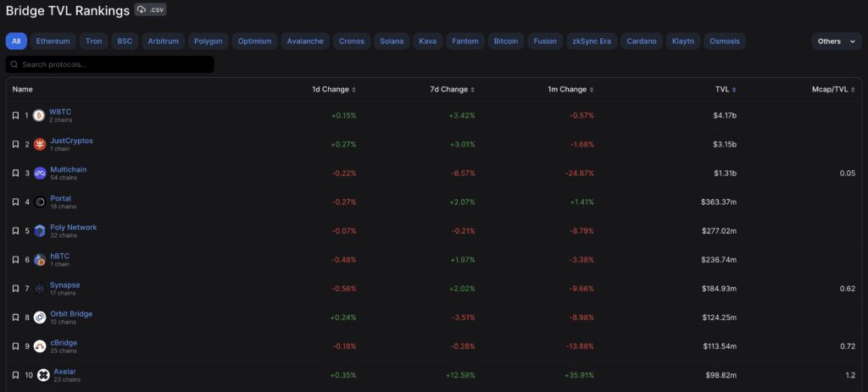Filter by Fusion chain
The image size is (868, 392).
545,41
